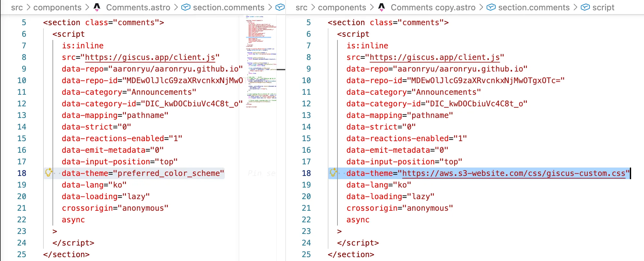Click the closing </section> tag in Comments copy.astro

[x=351, y=255]
